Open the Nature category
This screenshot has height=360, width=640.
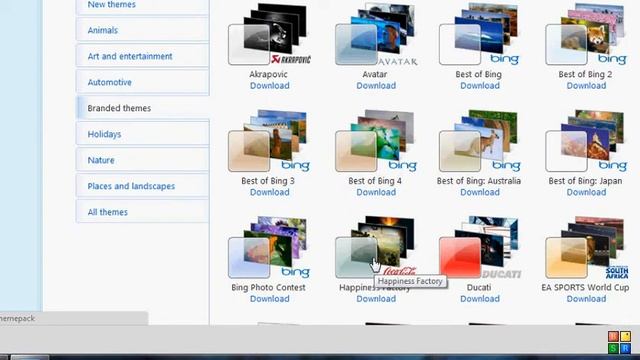142,160
